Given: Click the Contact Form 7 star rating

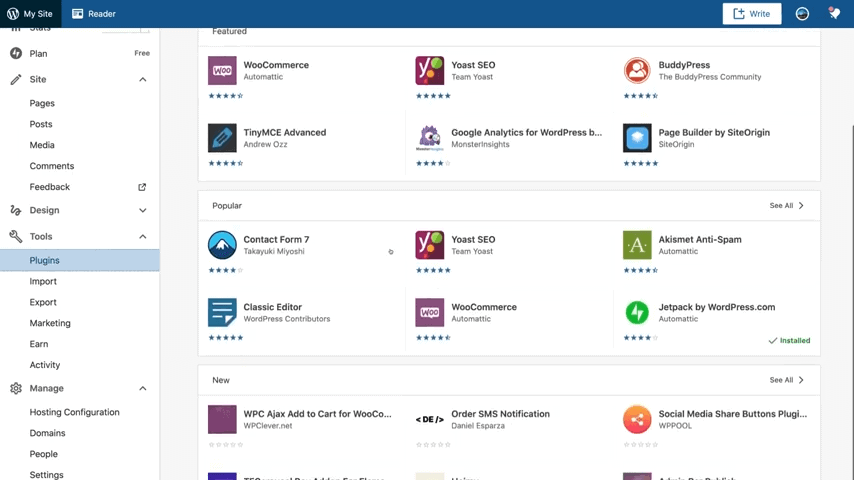Looking at the screenshot, I should tap(225, 270).
